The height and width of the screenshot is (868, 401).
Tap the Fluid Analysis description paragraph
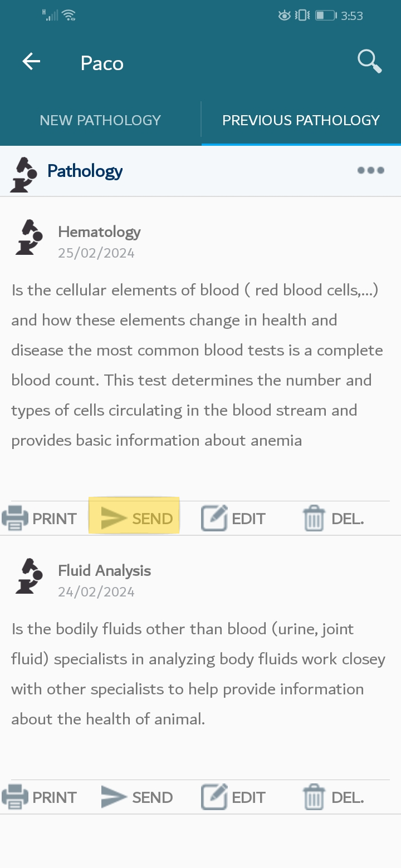(198, 674)
